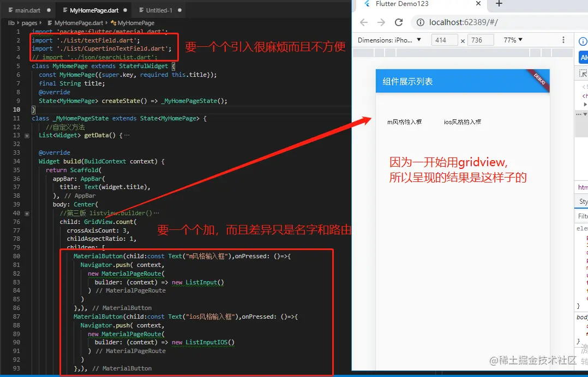Click 'childAspectRatio: 1,' in the code
This screenshot has width=588, height=377.
101,239
